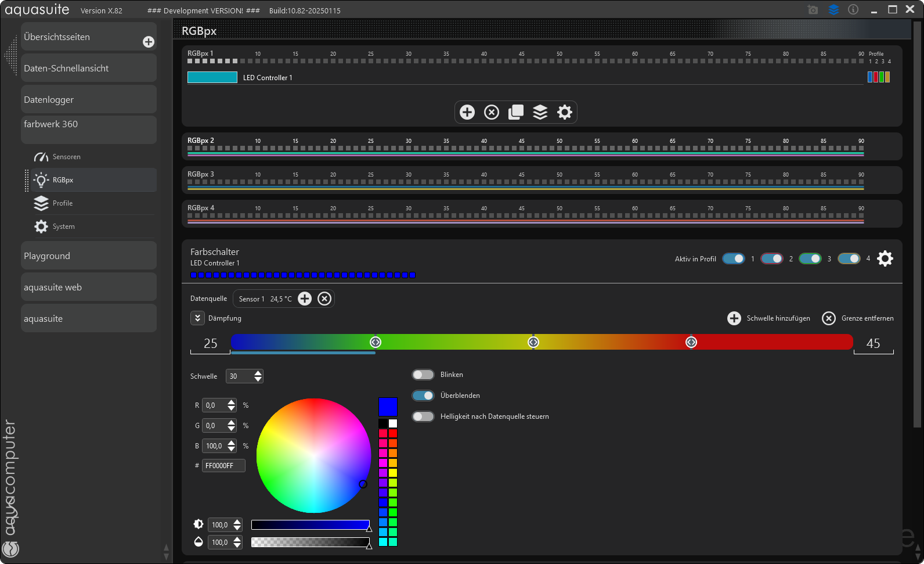Click the duplicate controller icon in RGBpx 1
924x564 pixels.
516,112
